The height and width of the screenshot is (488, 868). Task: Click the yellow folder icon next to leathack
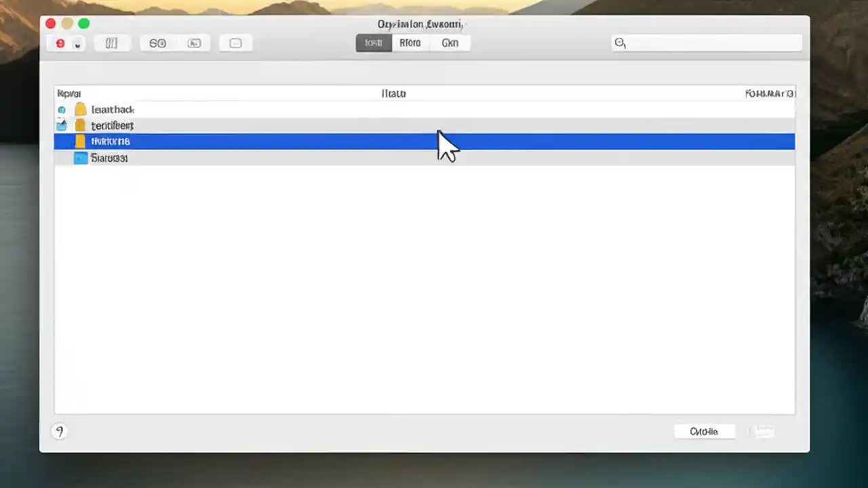pos(80,109)
